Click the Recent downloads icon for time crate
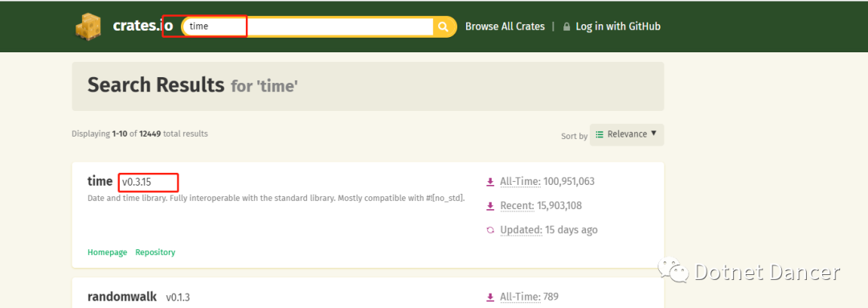The width and height of the screenshot is (868, 308). 490,206
